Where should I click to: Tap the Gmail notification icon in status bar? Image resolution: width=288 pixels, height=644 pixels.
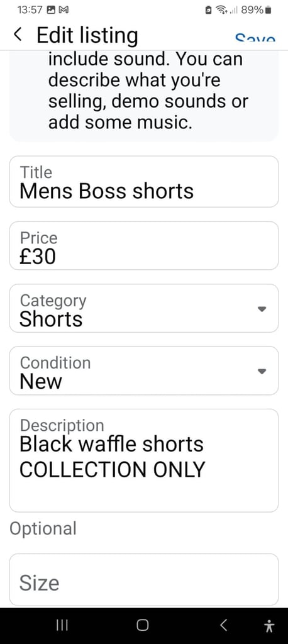click(x=64, y=10)
